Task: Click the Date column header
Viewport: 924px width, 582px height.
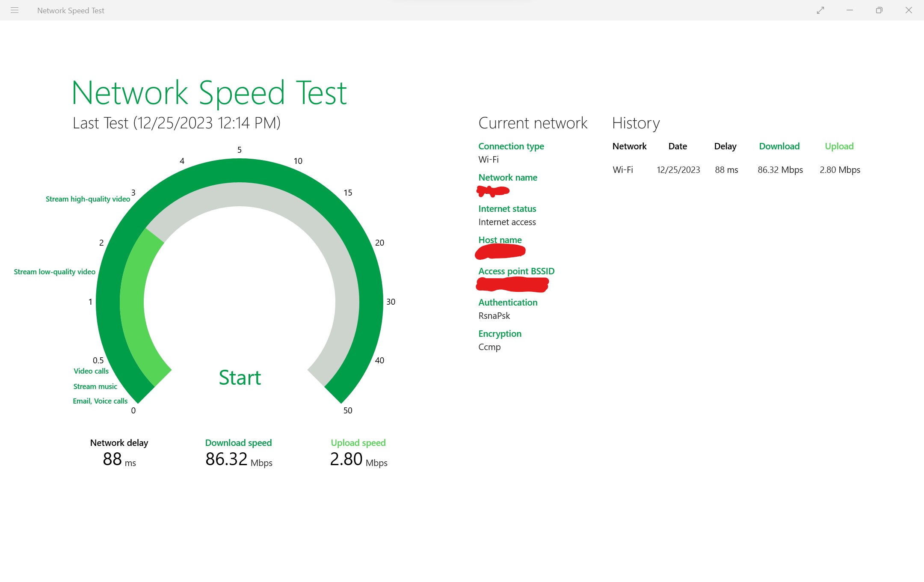Action: pyautogui.click(x=678, y=146)
